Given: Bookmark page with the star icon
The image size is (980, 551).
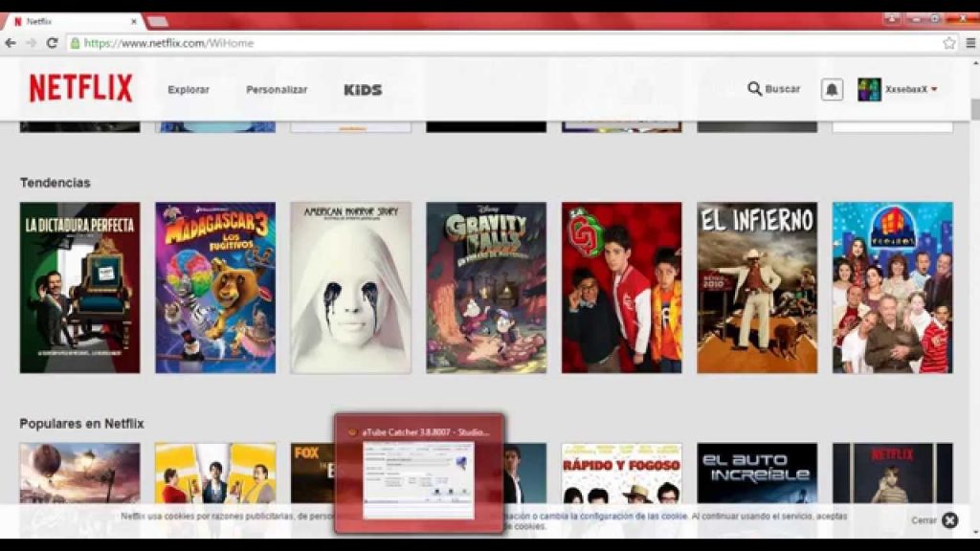Looking at the screenshot, I should 948,43.
